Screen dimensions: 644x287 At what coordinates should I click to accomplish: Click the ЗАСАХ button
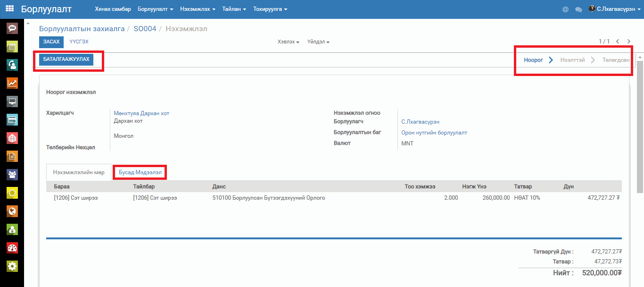[51, 42]
